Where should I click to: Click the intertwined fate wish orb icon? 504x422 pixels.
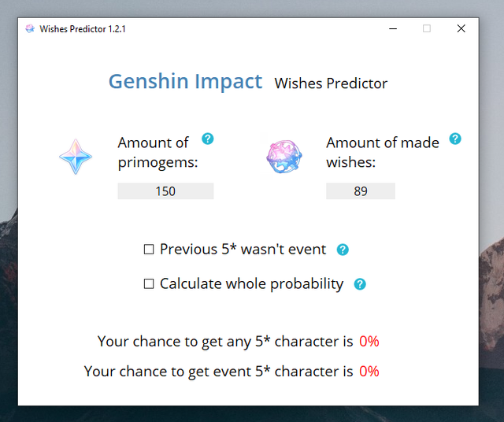point(283,157)
